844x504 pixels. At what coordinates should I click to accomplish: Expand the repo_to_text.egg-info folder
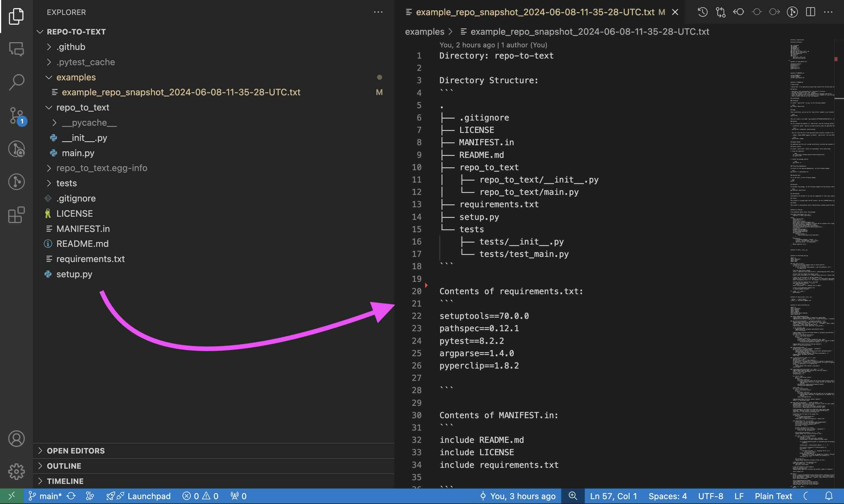[48, 168]
